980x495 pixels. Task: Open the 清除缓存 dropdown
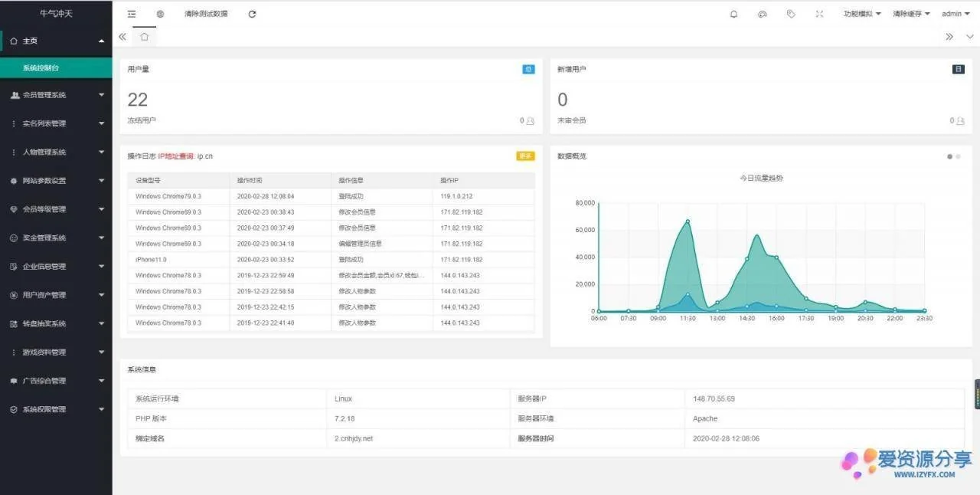911,14
